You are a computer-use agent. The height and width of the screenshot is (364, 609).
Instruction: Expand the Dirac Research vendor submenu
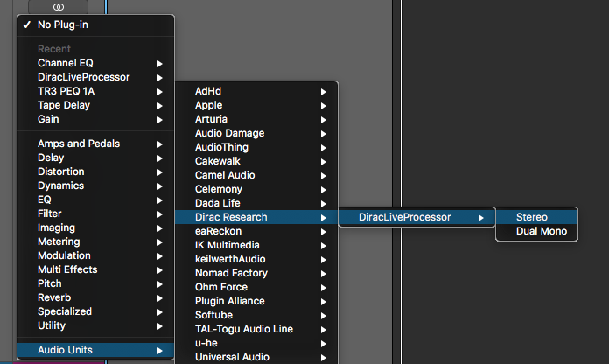pos(231,217)
